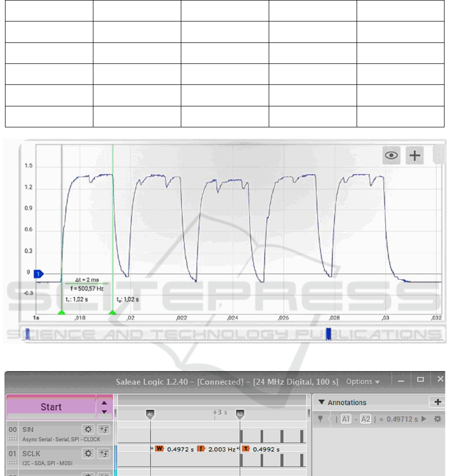
Task: Jump to the annotation via the play arrow
Action: (x=424, y=419)
